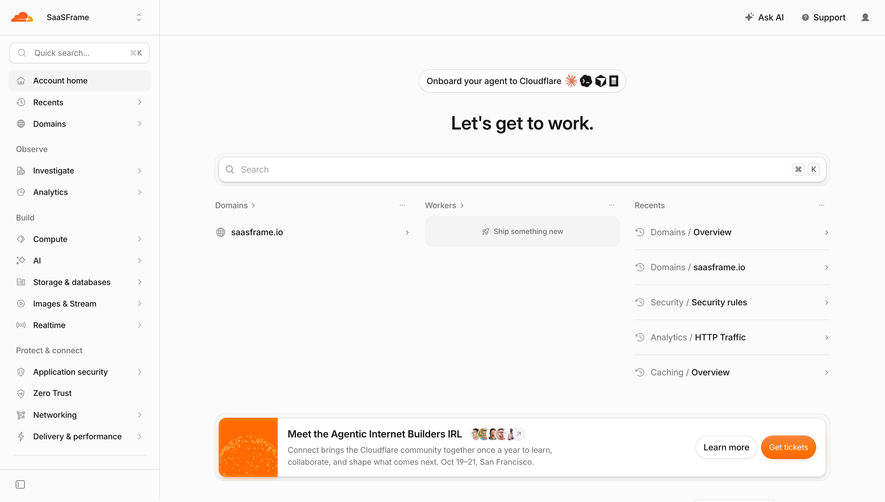Open Realtime menu item
The width and height of the screenshot is (885, 502).
pos(80,325)
